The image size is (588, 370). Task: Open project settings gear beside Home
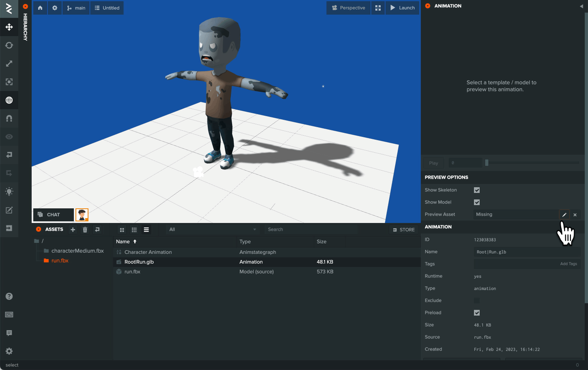click(x=55, y=8)
